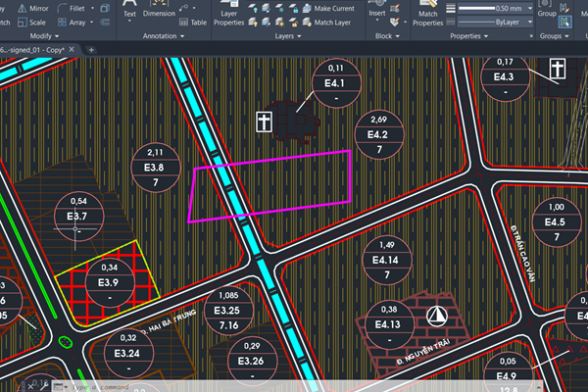The image size is (588, 392).
Task: Select the Dimension tool
Action: pyautogui.click(x=159, y=9)
